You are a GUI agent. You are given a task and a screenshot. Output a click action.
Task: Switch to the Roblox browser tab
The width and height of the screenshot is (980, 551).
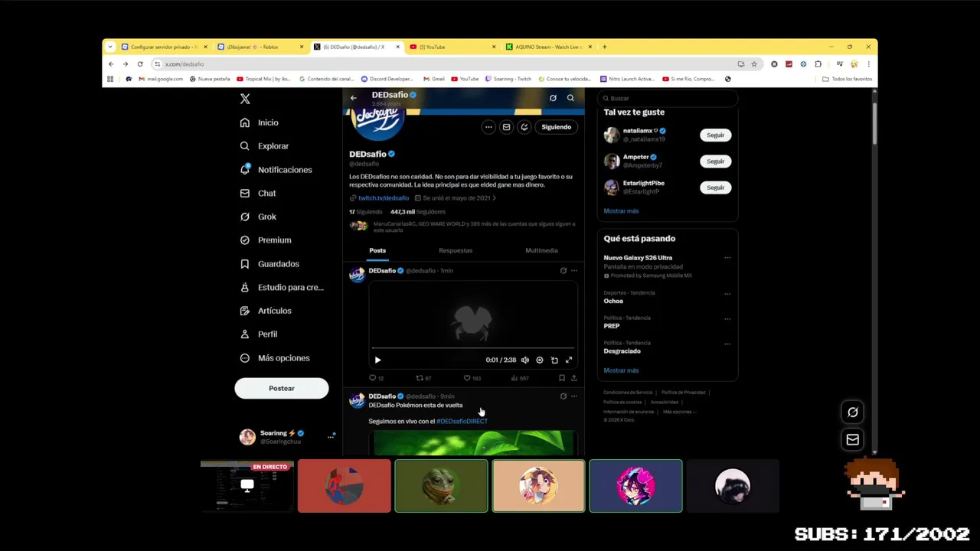260,47
